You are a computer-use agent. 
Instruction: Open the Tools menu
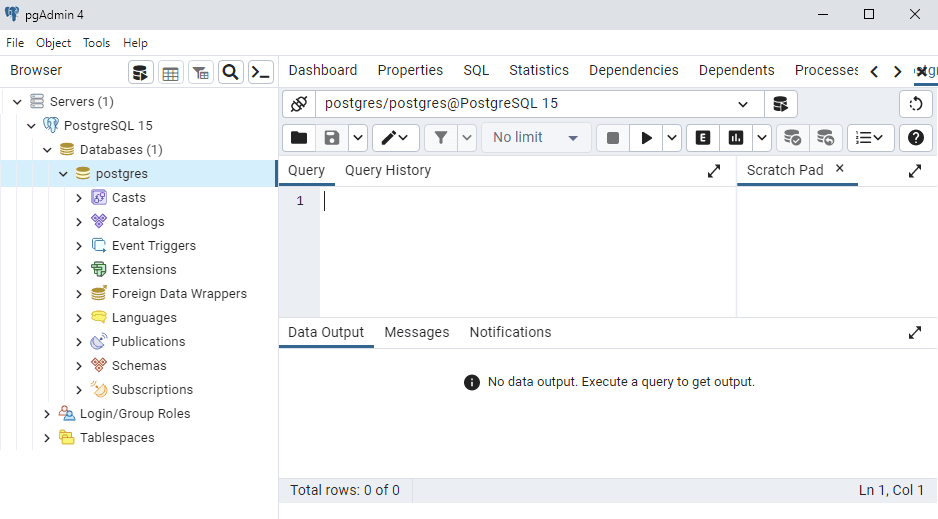point(97,43)
